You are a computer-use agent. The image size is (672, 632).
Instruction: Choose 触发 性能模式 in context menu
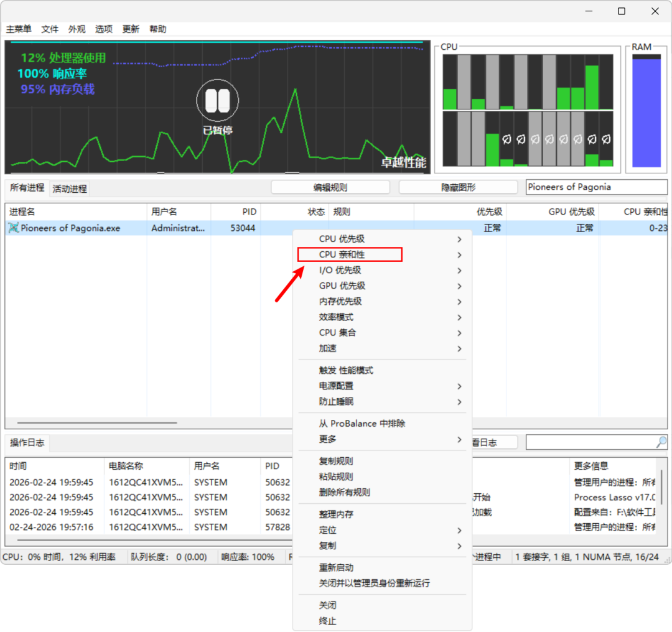click(x=382, y=370)
